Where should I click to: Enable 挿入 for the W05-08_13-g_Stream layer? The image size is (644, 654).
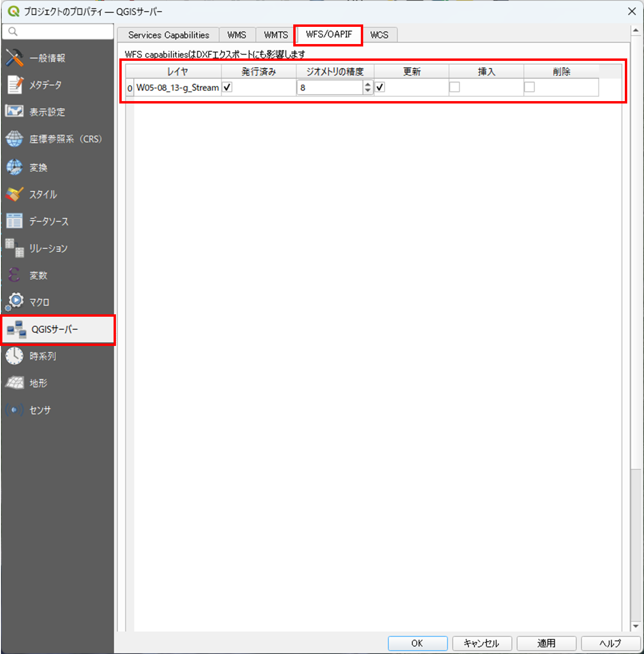[454, 87]
